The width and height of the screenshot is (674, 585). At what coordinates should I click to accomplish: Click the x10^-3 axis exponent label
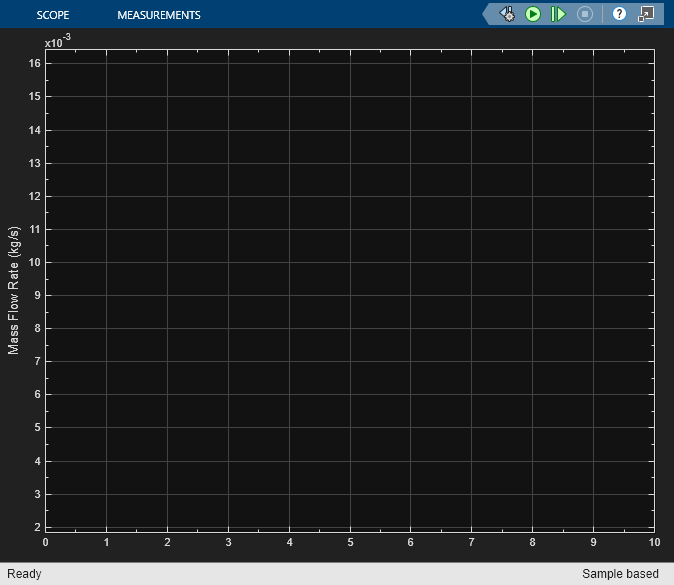tap(57, 42)
